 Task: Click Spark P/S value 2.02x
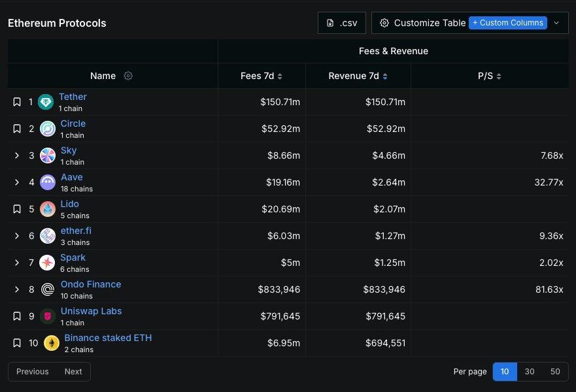[551, 263]
